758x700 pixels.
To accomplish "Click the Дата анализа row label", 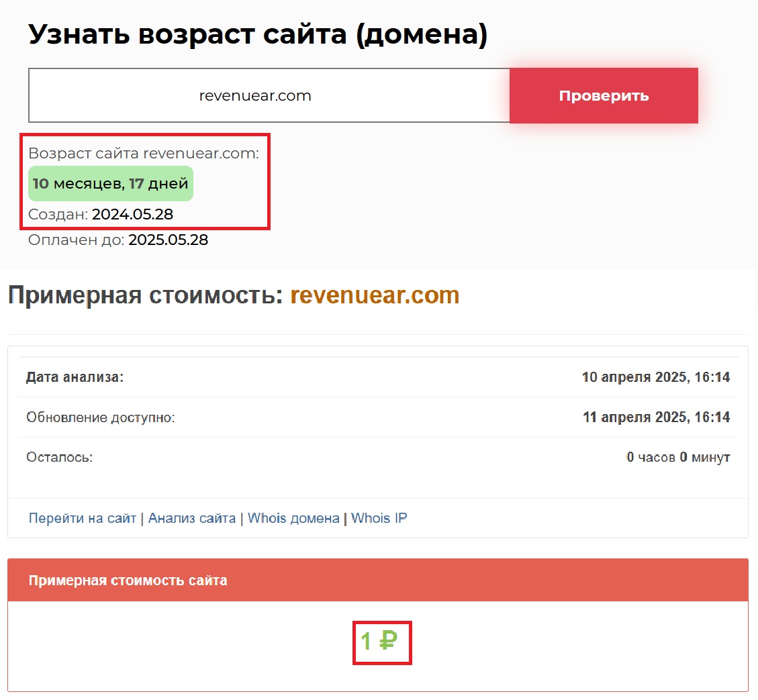I will [x=75, y=377].
